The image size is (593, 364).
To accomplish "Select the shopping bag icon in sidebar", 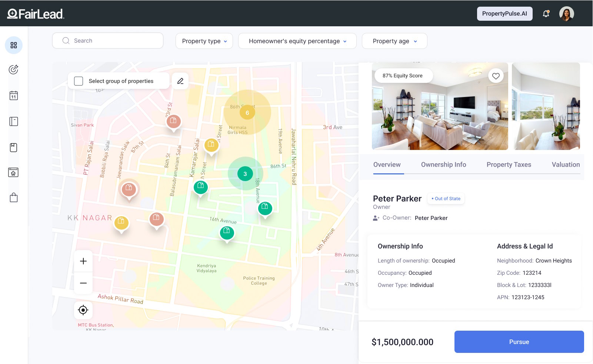I will (14, 197).
